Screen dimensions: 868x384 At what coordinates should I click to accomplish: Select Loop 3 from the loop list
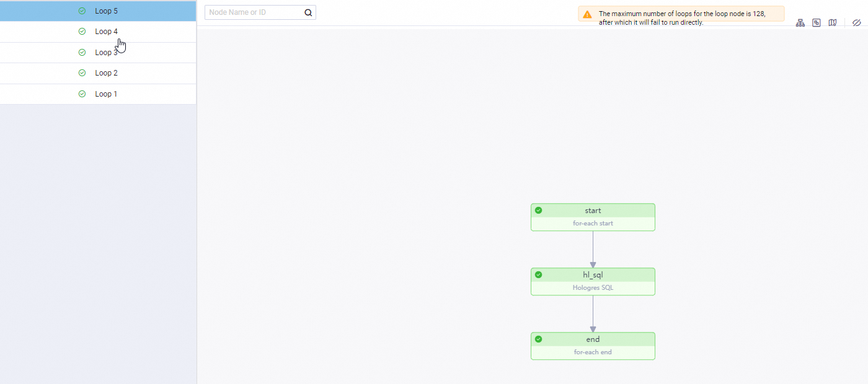(105, 52)
